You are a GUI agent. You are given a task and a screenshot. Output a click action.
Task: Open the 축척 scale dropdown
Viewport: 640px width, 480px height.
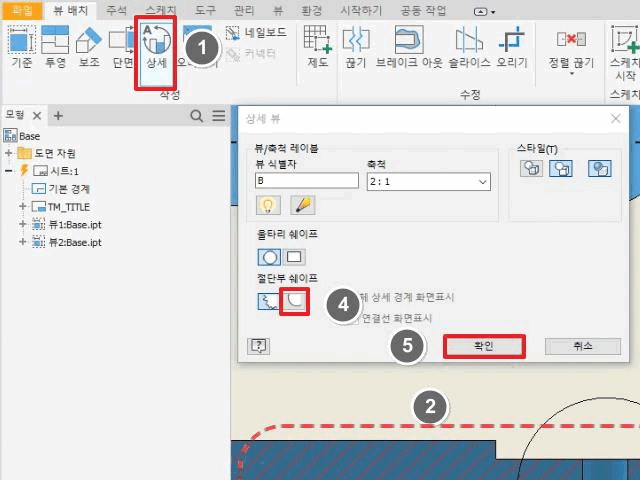(482, 182)
